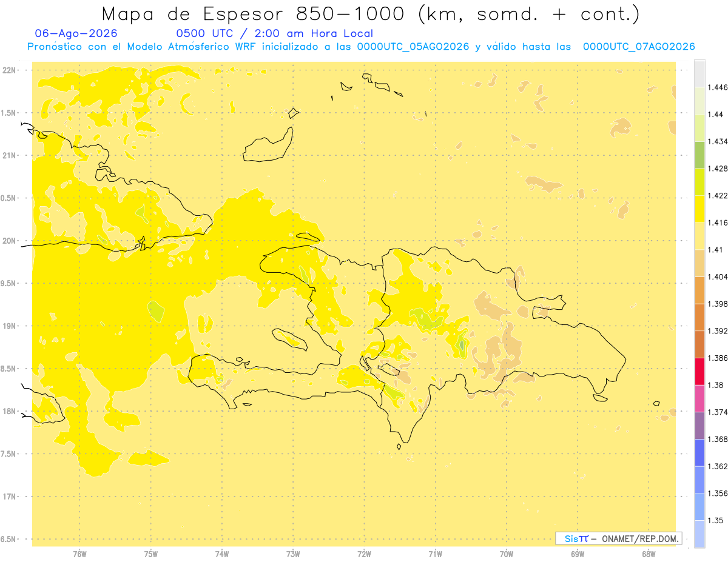Image resolution: width=728 pixels, height=562 pixels.
Task: Click legend value 1.434
Action: [718, 142]
